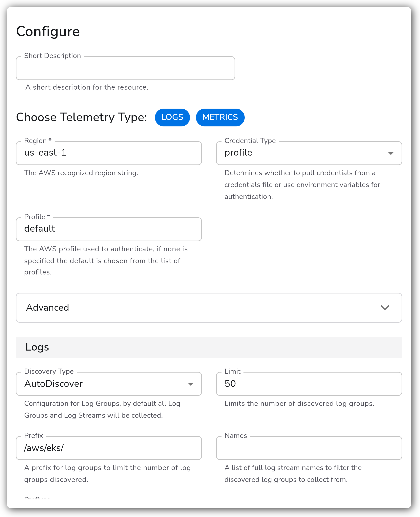Click text 'The AWS recognized region string.'
The image size is (420, 517).
[81, 173]
